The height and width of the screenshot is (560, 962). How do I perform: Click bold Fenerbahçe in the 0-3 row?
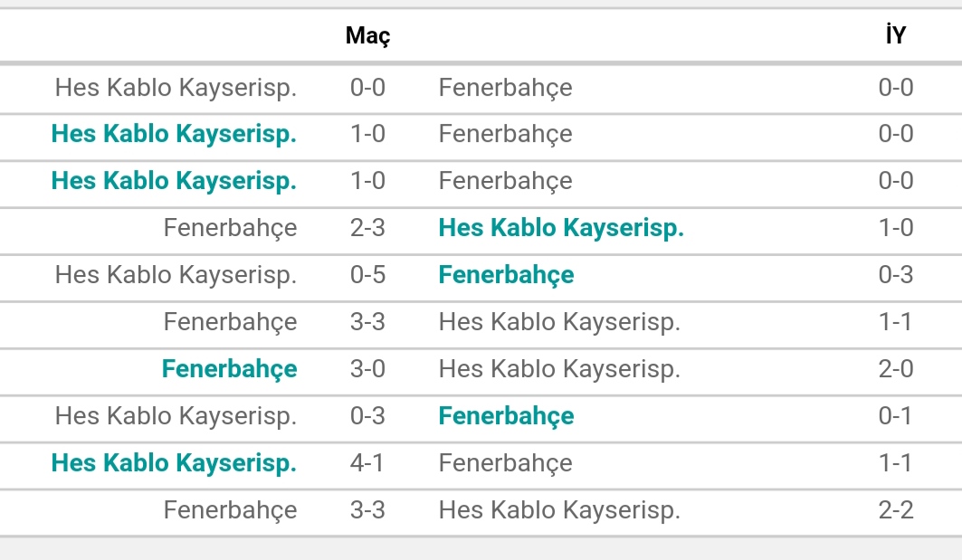click(x=506, y=416)
